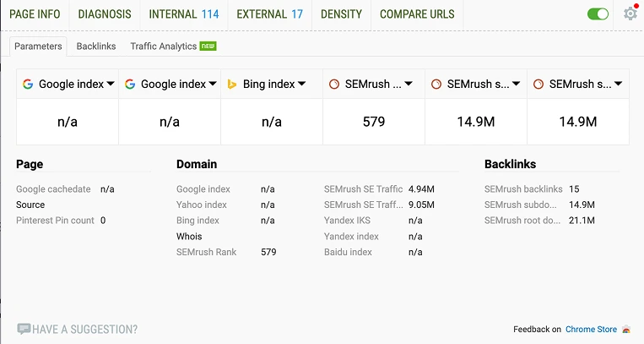Switch to the Traffic Analytics tab
Image resolution: width=644 pixels, height=344 pixels.
click(x=164, y=46)
